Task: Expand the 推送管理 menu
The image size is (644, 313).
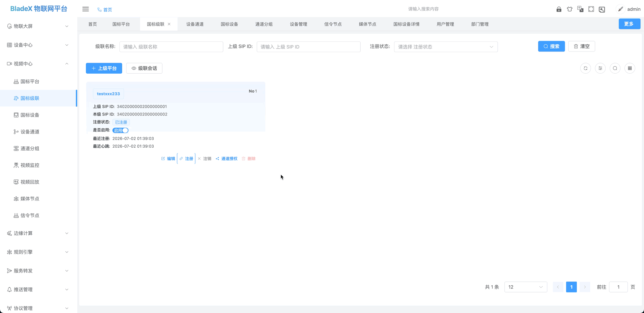Action: point(39,290)
